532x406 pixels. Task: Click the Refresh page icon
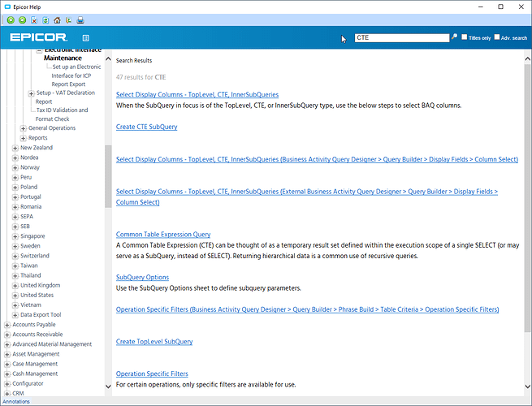click(x=45, y=20)
